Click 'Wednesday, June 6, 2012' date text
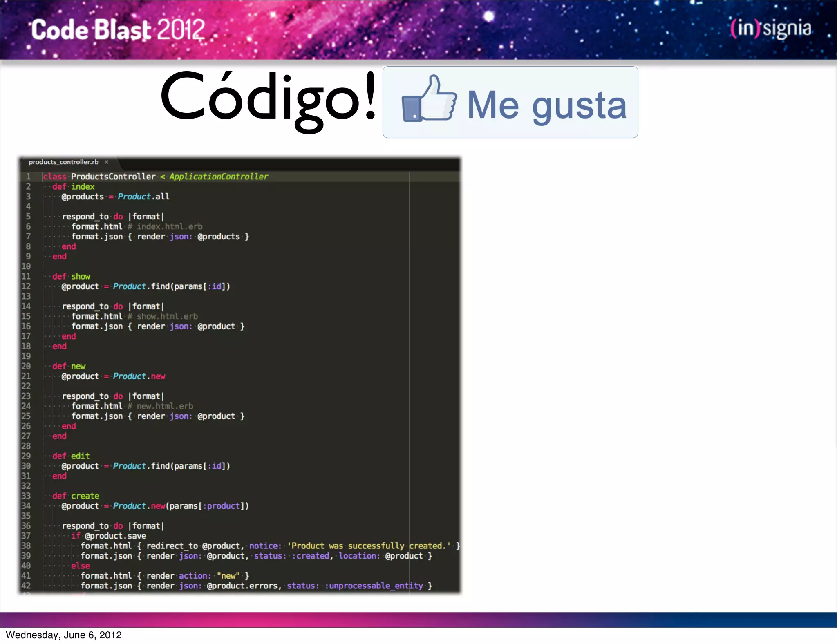The width and height of the screenshot is (837, 644). pyautogui.click(x=64, y=635)
